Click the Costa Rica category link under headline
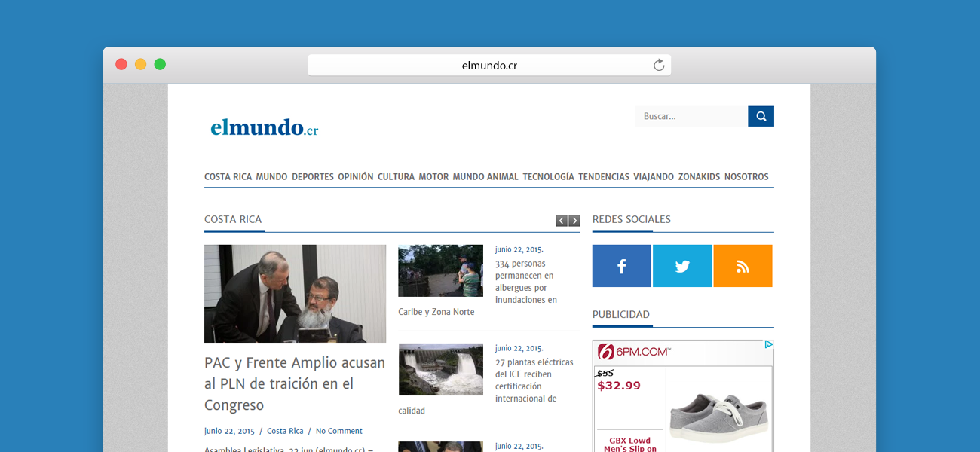The height and width of the screenshot is (452, 980). tap(285, 431)
